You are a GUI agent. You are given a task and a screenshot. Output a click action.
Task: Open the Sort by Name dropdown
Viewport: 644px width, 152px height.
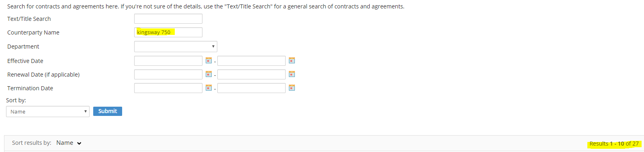[x=48, y=111]
